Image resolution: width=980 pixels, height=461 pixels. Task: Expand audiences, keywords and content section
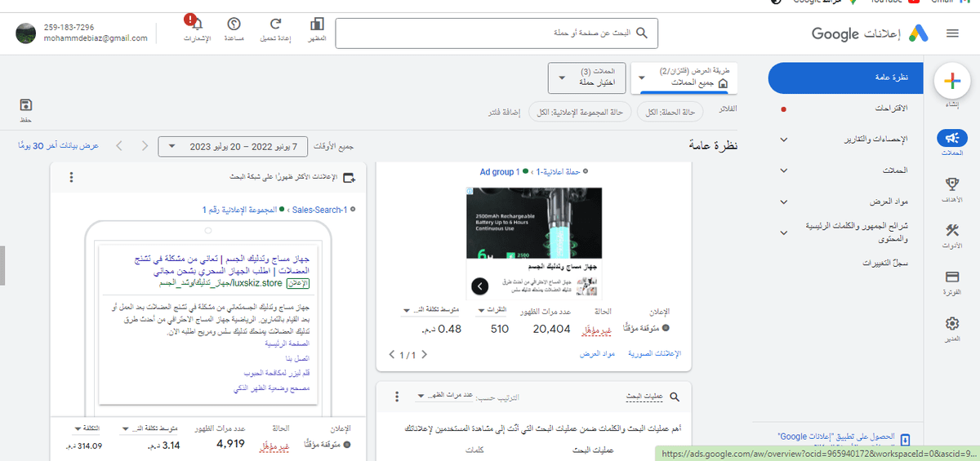pyautogui.click(x=784, y=233)
